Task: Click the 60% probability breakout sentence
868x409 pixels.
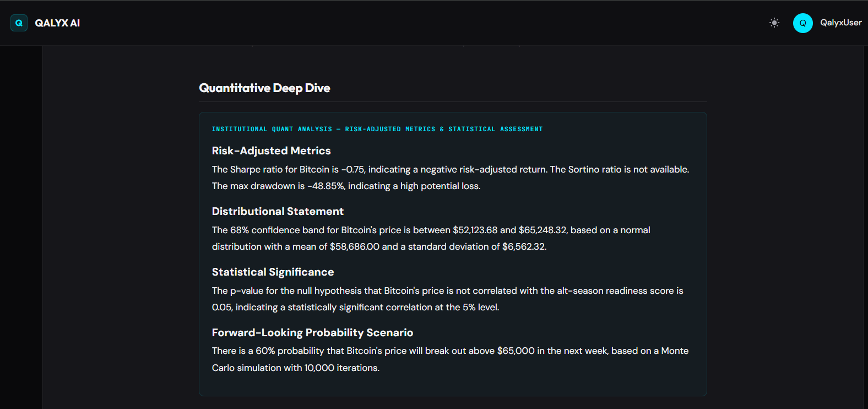Action: 451,351
